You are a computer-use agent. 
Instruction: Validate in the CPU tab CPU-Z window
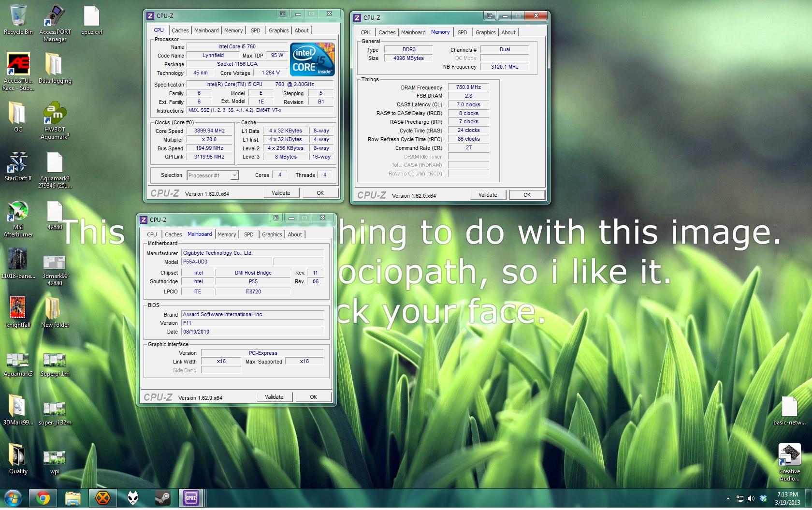click(x=281, y=193)
